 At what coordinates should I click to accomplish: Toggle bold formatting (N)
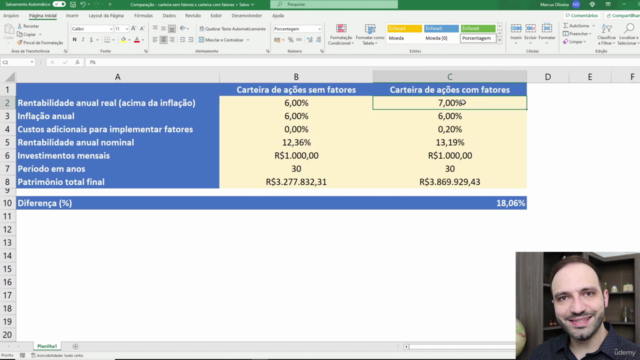(x=74, y=40)
